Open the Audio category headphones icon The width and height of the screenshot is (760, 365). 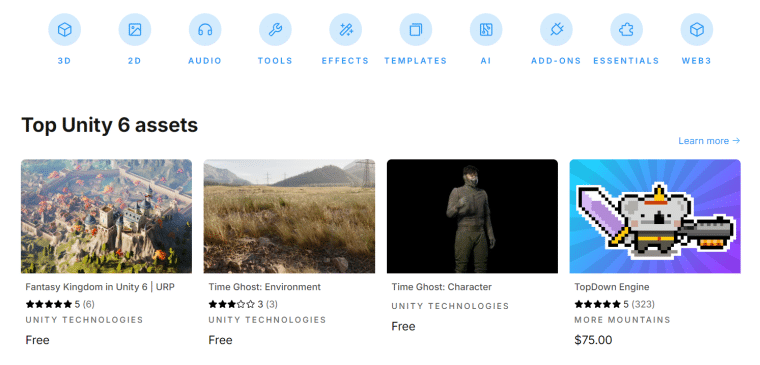pyautogui.click(x=205, y=30)
